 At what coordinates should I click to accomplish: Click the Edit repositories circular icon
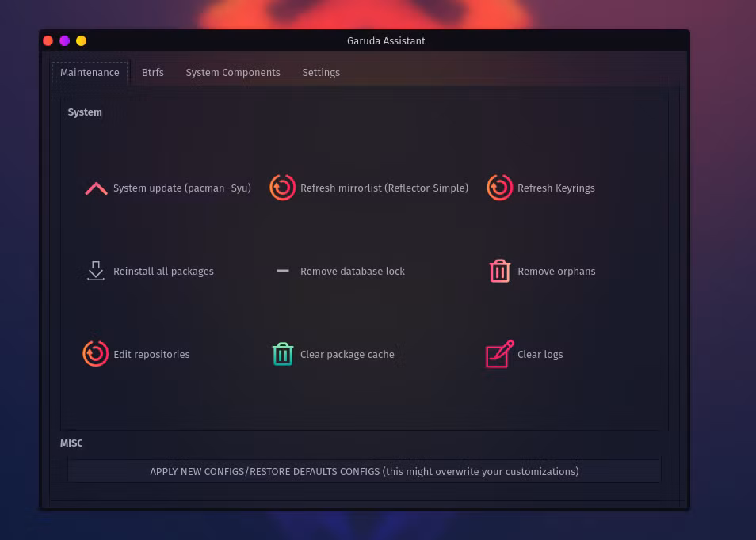(95, 354)
